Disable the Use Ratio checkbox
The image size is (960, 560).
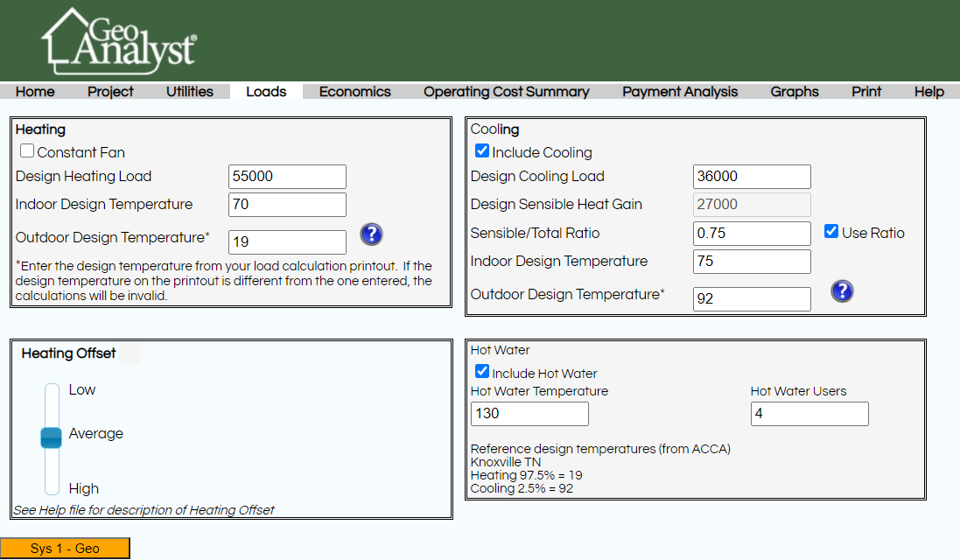coord(830,231)
